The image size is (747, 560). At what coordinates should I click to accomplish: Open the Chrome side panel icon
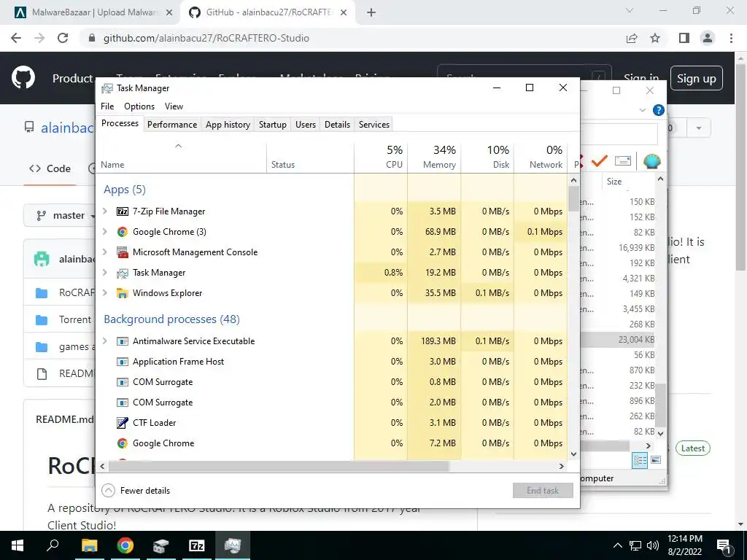684,38
